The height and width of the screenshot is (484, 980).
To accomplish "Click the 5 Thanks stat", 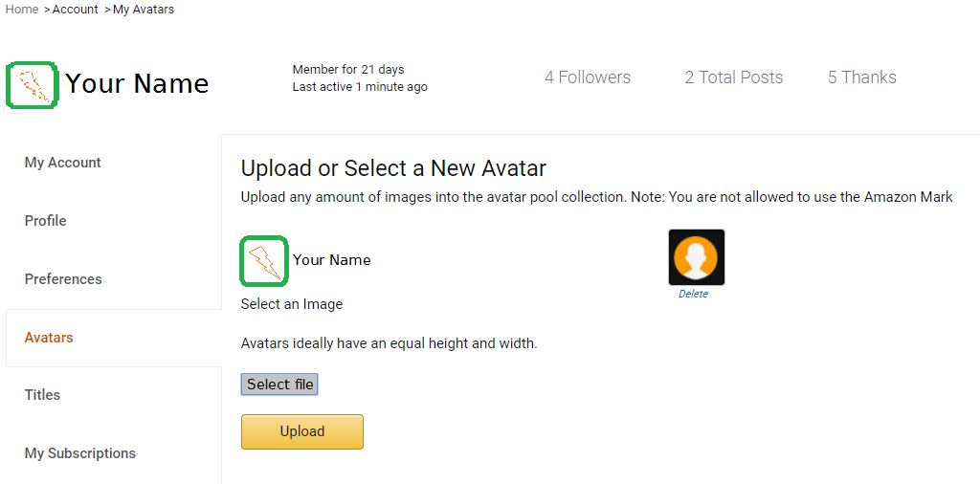I will [862, 77].
